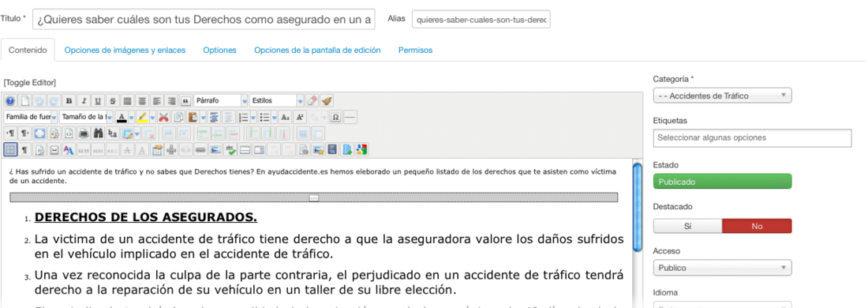The image size is (868, 308).
Task: Click into the Alias field
Action: [481, 20]
